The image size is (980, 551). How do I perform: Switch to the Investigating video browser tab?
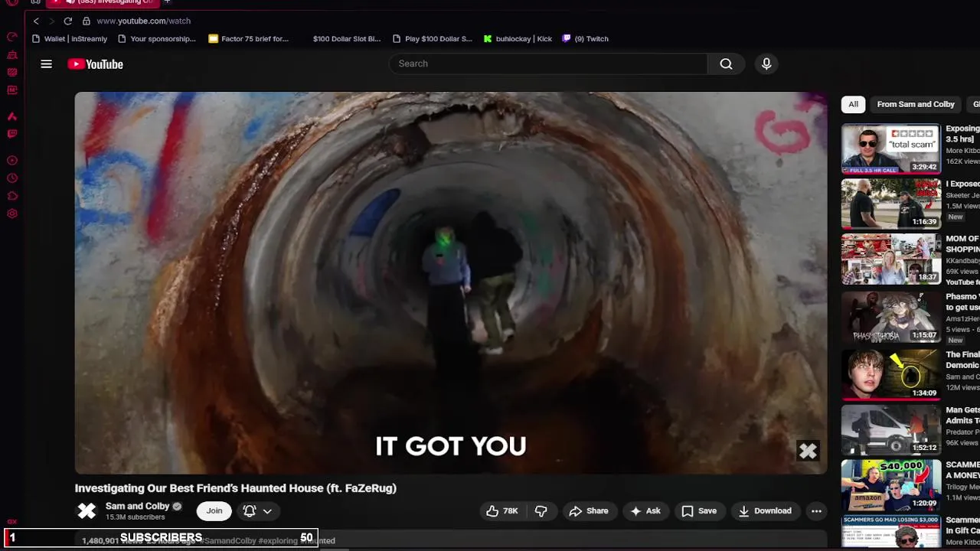(102, 2)
